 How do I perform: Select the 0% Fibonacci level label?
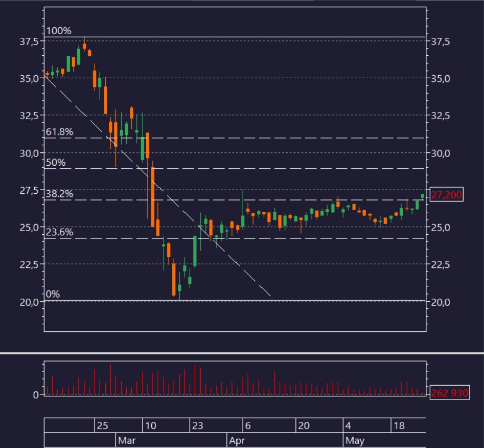tap(53, 294)
